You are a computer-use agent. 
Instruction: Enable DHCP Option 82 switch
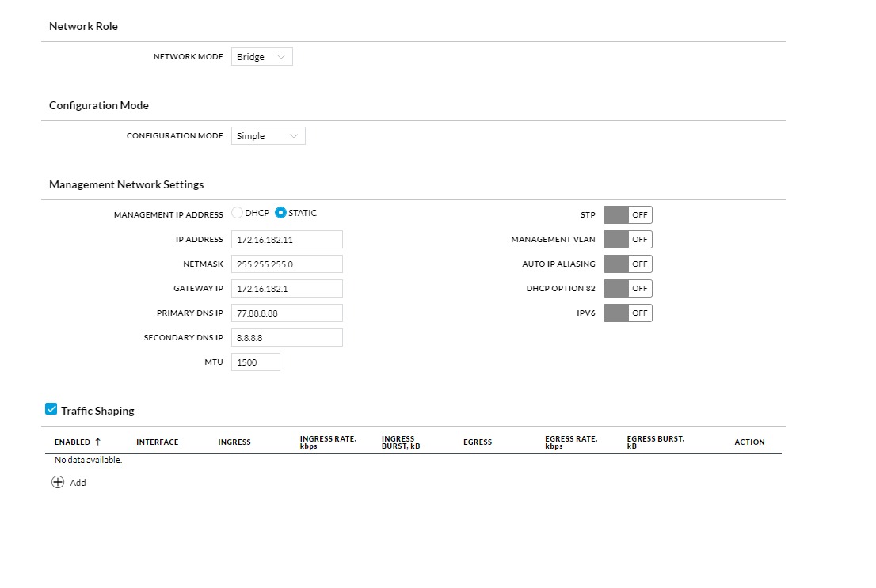click(x=627, y=289)
